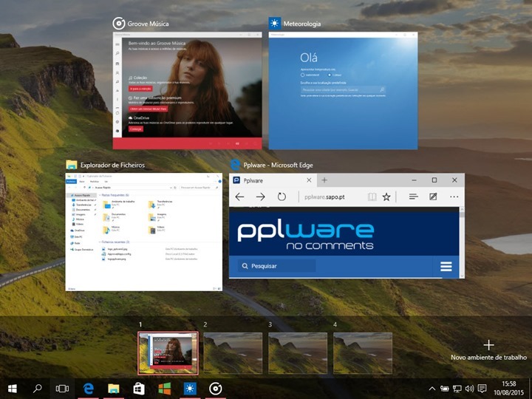Image resolution: width=532 pixels, height=399 pixels.
Task: Select the Pplware - Microsoft Edge title
Action: tap(278, 166)
